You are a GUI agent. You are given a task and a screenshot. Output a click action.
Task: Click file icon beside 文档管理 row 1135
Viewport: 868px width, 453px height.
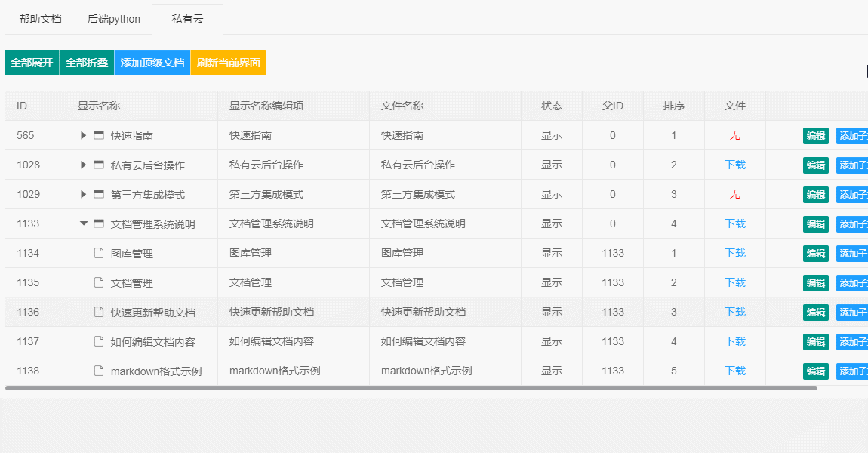click(98, 282)
